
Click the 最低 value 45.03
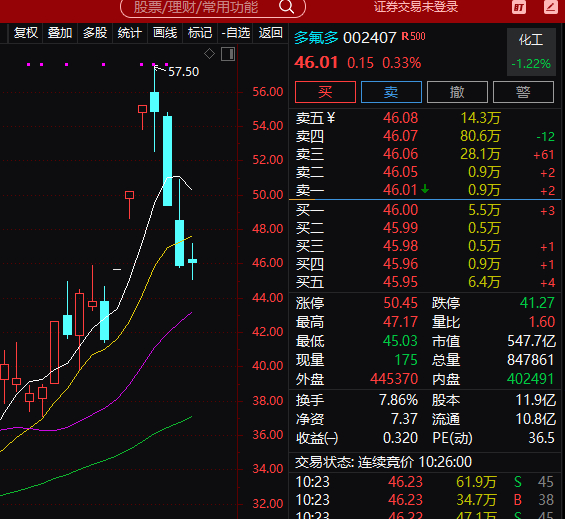pos(400,341)
